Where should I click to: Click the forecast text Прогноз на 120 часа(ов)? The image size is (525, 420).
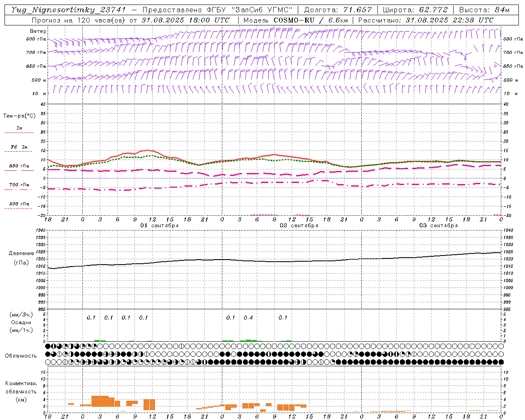tap(79, 20)
